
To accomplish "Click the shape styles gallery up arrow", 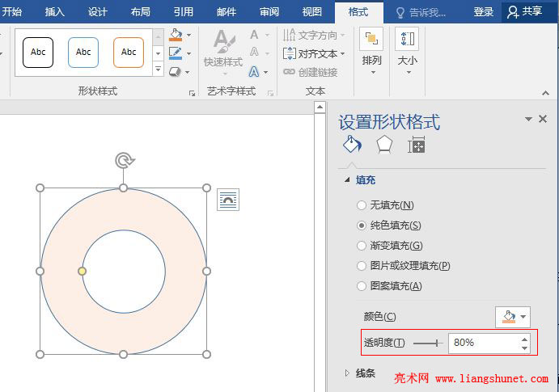I will (159, 37).
